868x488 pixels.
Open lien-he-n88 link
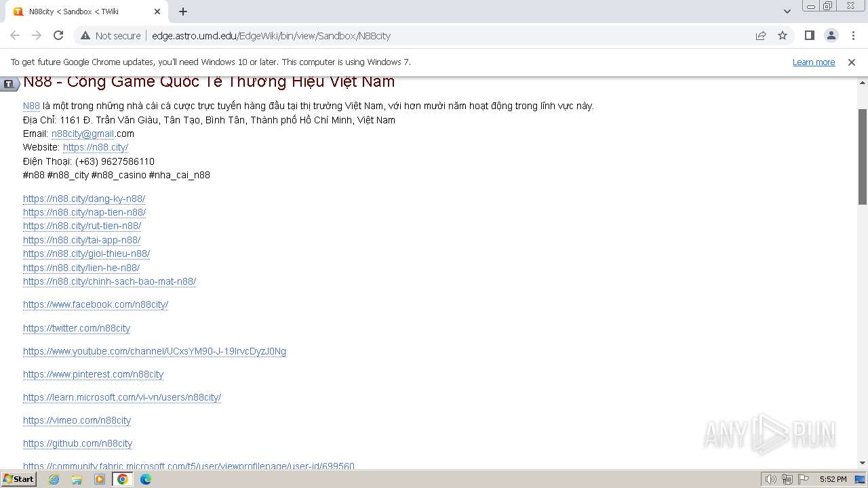(81, 268)
